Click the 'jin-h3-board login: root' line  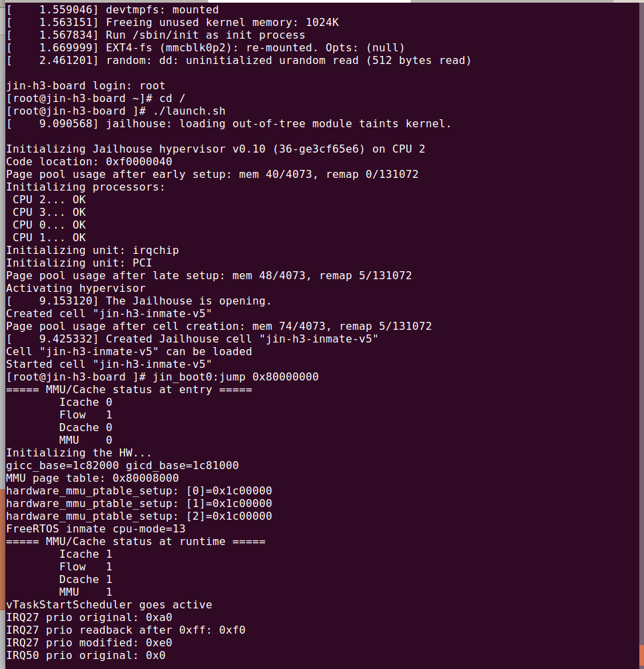86,86
